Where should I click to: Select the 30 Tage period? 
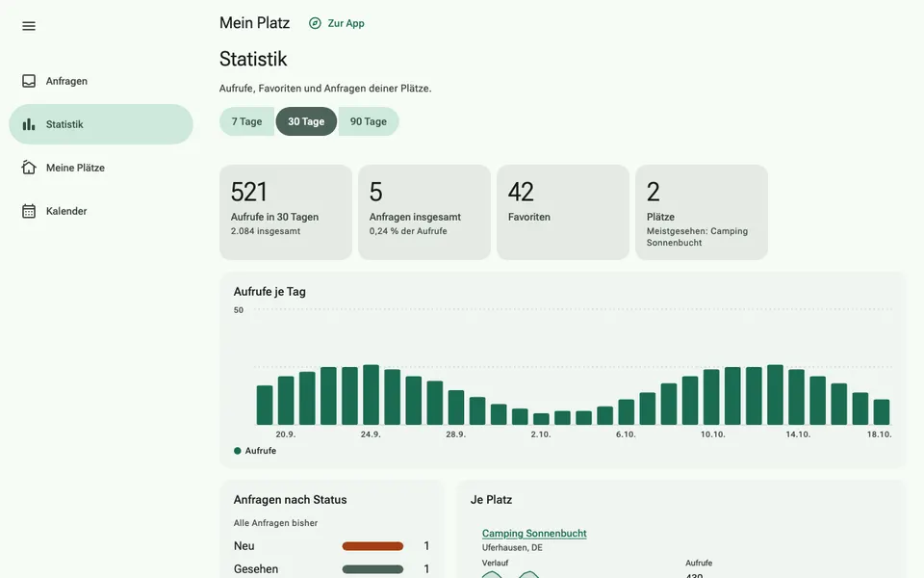306,121
